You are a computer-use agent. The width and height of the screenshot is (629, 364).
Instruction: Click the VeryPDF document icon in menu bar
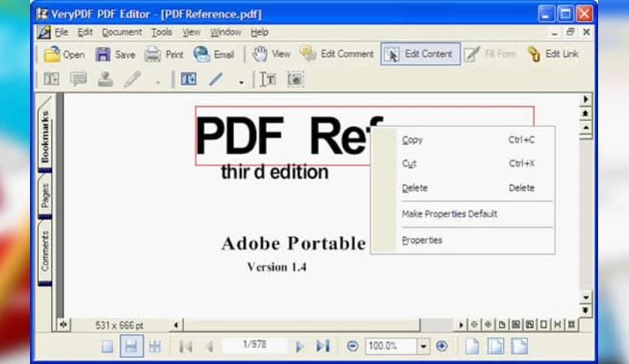44,32
